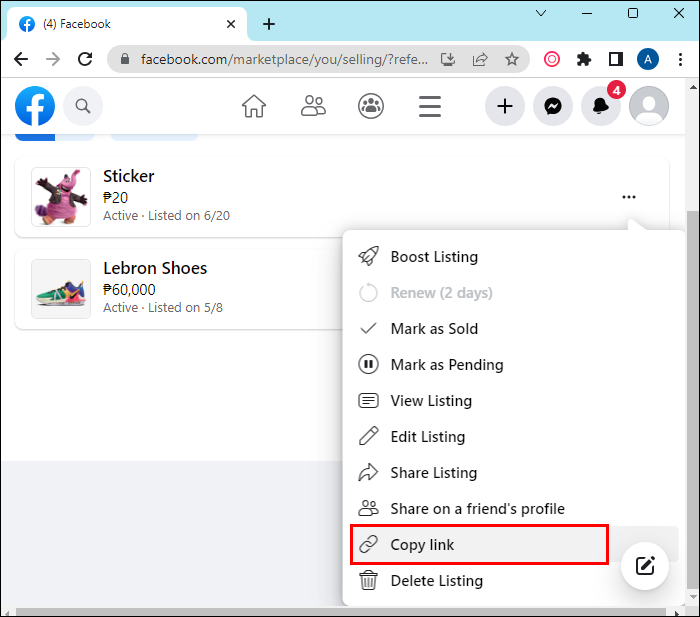Select Edit Listing
Viewport: 700px width, 617px height.
[x=513, y=437]
